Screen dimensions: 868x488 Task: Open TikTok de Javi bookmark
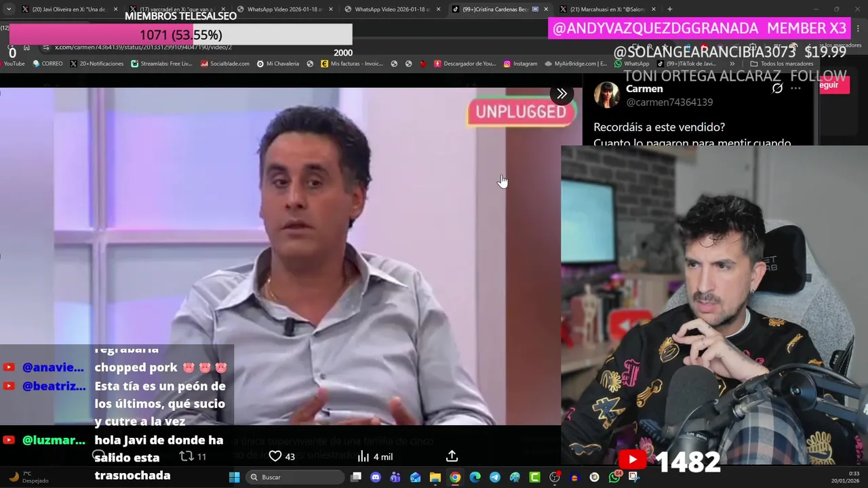(x=687, y=64)
